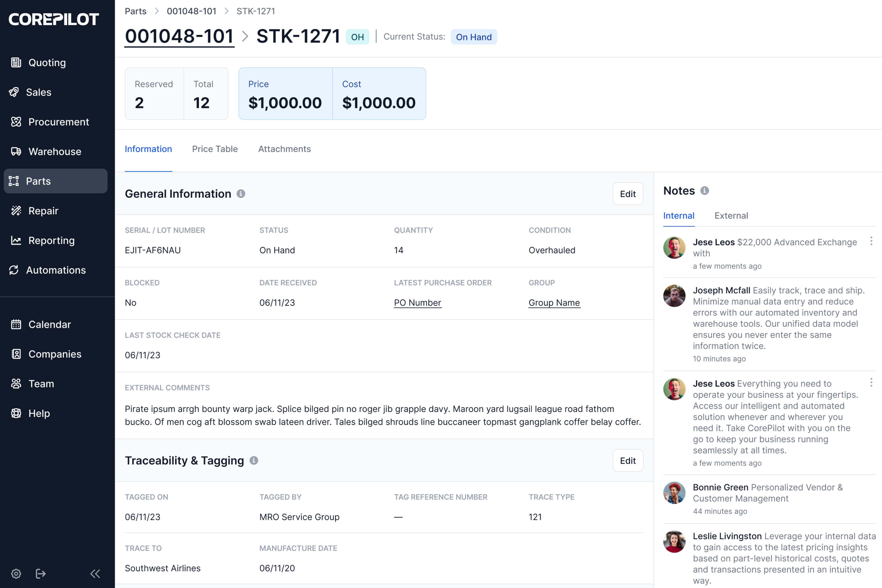The image size is (882, 588).
Task: Open the PO Number link
Action: 417,303
